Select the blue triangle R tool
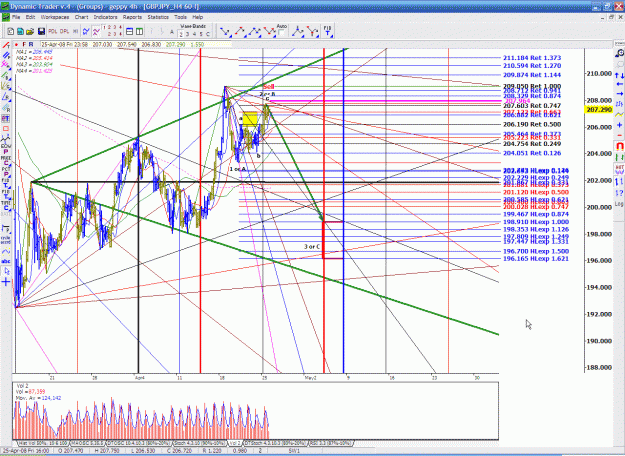This screenshot has width=625, height=456. (x=6, y=96)
